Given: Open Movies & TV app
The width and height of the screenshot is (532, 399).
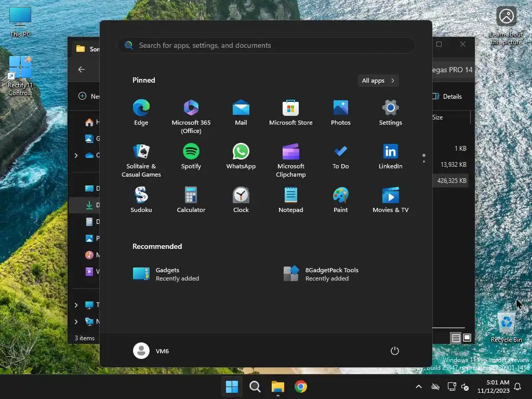Looking at the screenshot, I should click(x=391, y=200).
